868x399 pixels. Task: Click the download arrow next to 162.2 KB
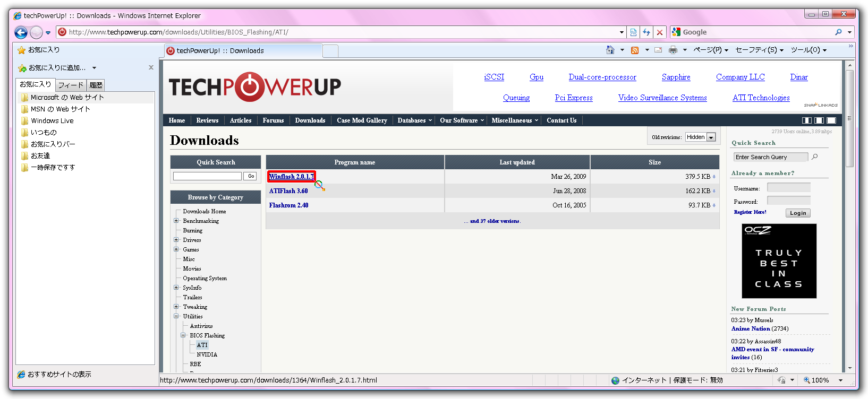(714, 191)
